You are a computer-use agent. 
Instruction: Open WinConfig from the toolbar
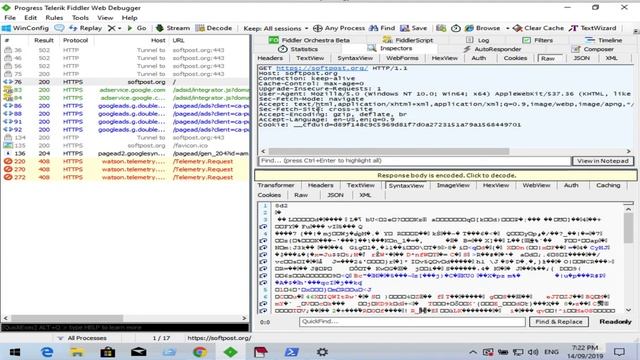pyautogui.click(x=25, y=28)
